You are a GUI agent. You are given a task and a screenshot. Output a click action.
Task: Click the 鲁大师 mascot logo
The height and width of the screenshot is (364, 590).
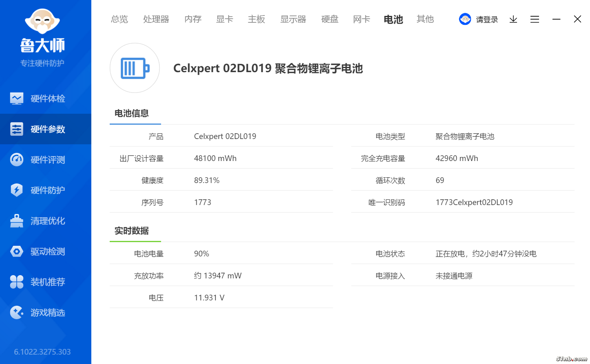42,21
